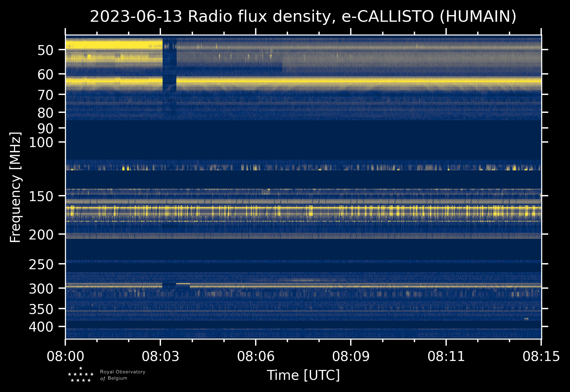570x392 pixels.
Task: Click the 50 MHz frequency tick label
Action: point(45,50)
